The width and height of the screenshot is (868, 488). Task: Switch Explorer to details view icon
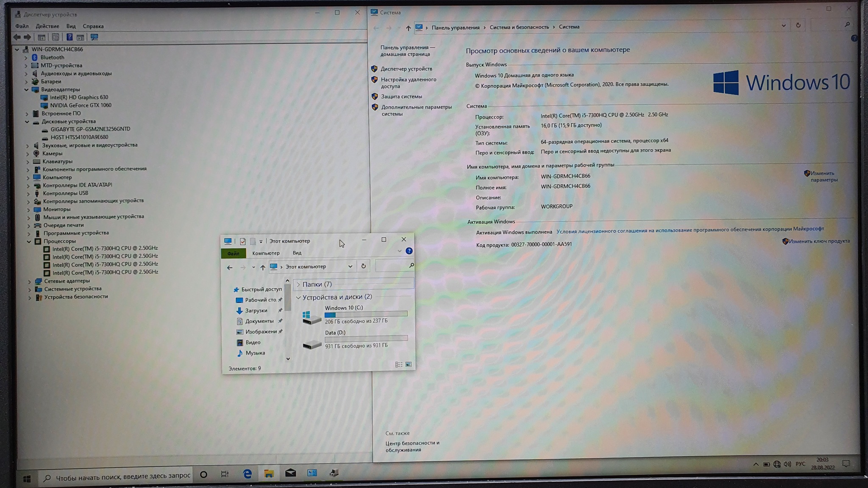[x=399, y=364]
